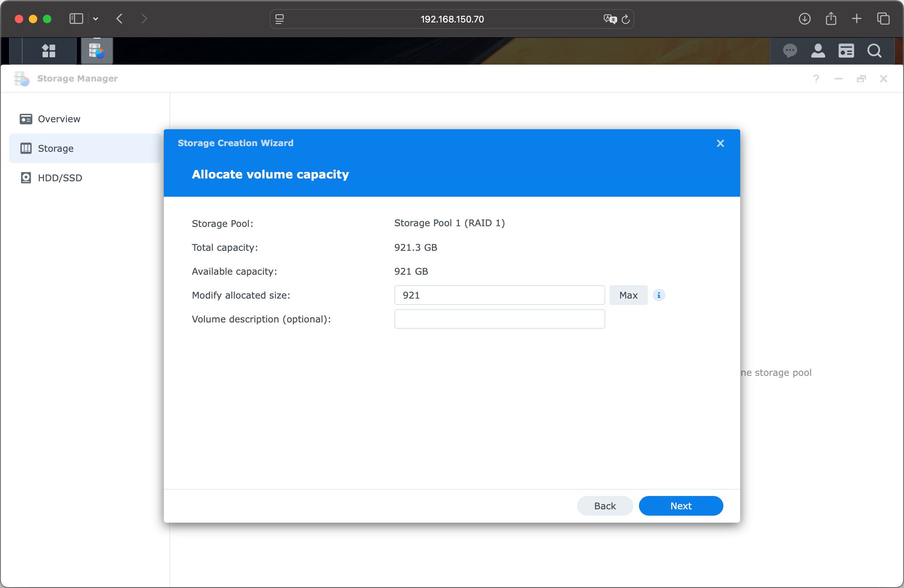Focus the Volume description input field
Image resolution: width=904 pixels, height=588 pixels.
point(499,319)
